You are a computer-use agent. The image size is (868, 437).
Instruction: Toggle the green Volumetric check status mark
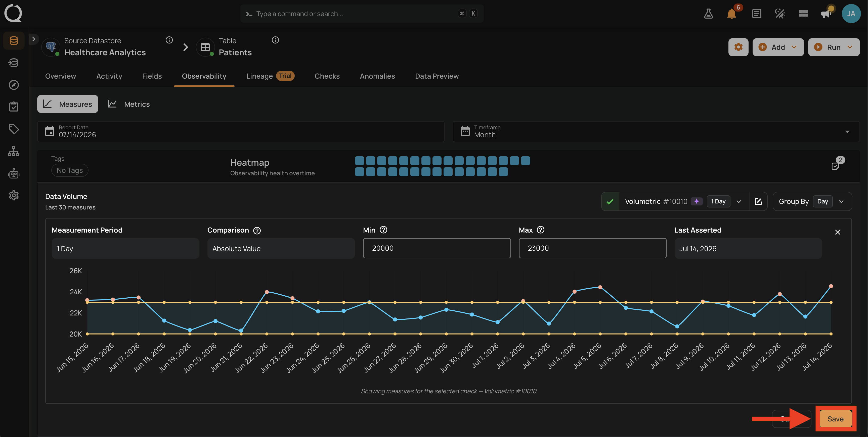[610, 202]
